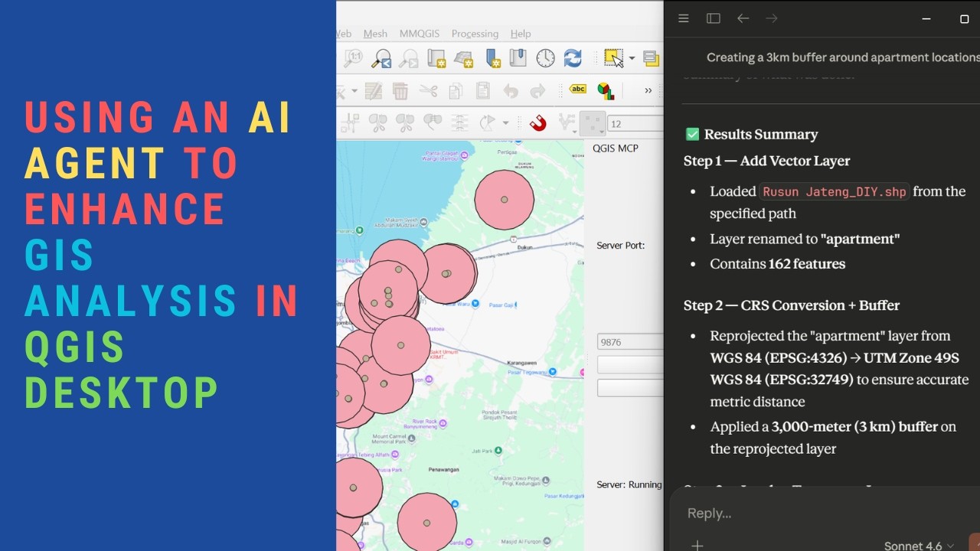Click the Copy Features icon
980x551 pixels.
point(456,91)
